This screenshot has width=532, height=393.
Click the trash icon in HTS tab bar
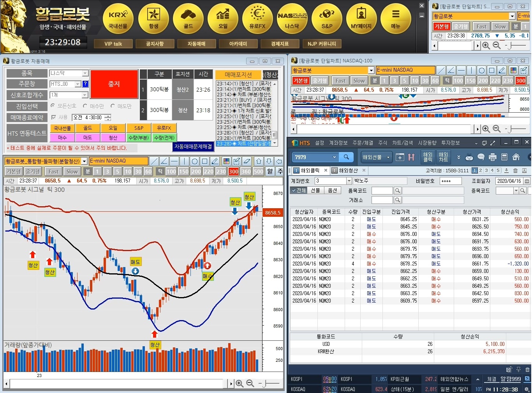tap(515, 170)
